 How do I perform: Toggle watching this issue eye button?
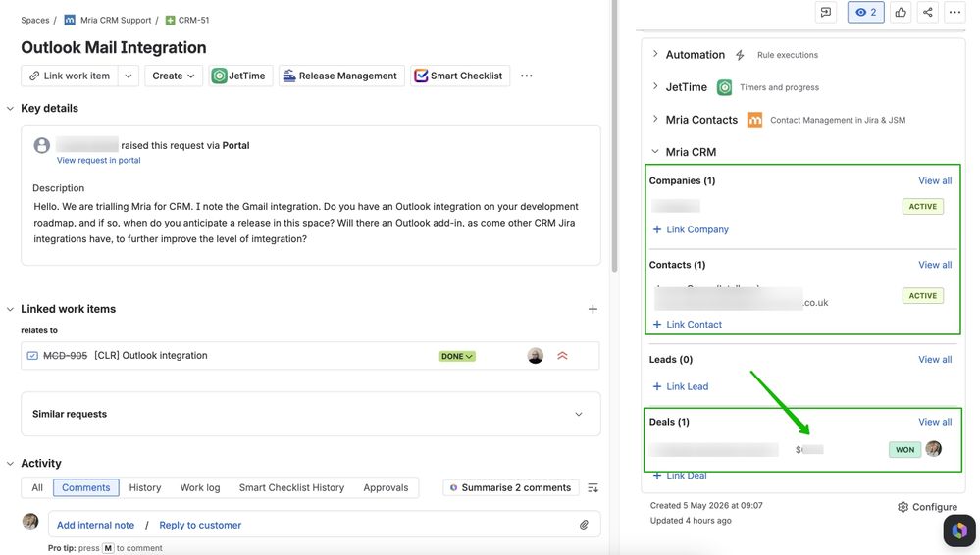(x=865, y=12)
